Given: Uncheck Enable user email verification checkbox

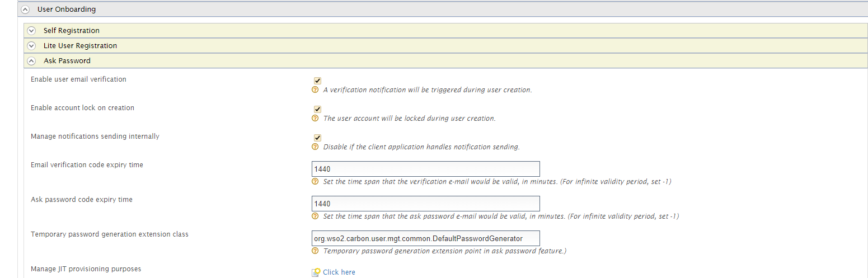Looking at the screenshot, I should pyautogui.click(x=317, y=81).
